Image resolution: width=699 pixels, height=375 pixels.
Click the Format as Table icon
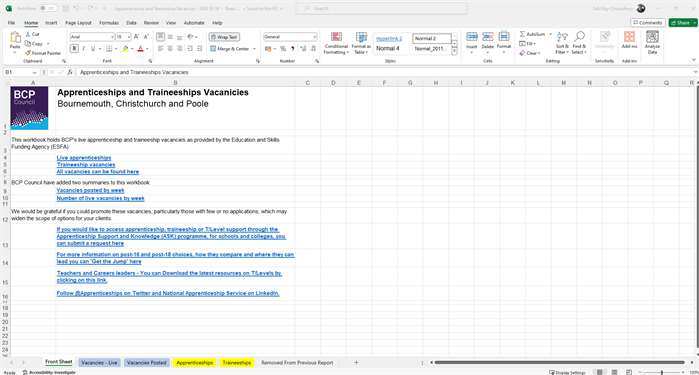(x=361, y=43)
